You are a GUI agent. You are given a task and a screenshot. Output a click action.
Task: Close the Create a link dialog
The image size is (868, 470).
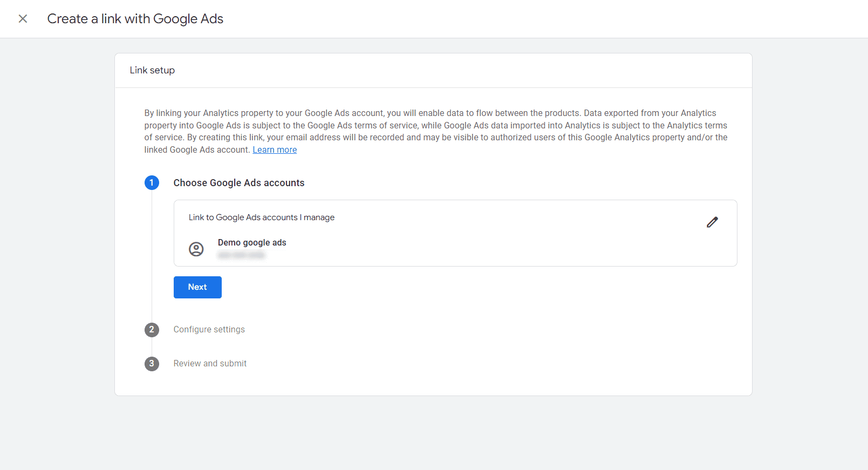[x=23, y=19]
